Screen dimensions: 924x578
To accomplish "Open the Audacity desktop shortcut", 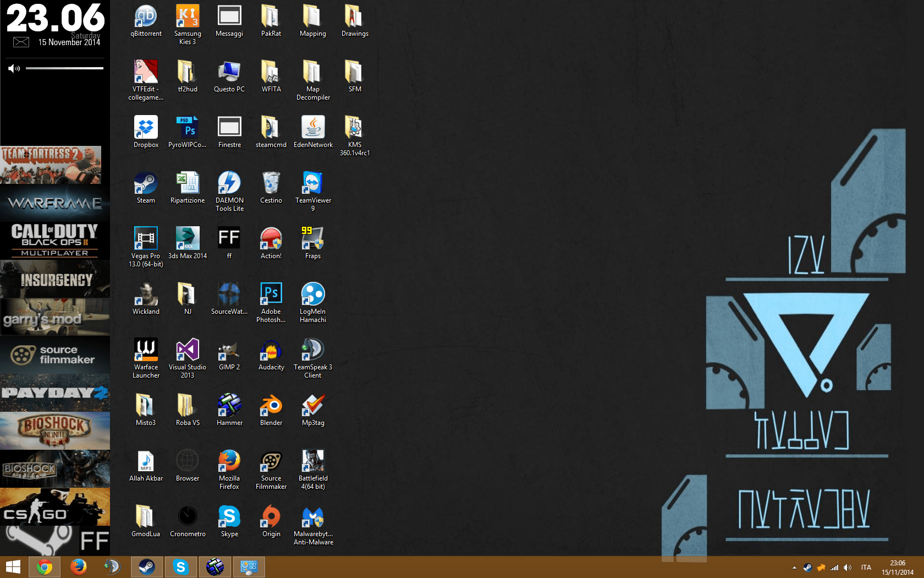I will (271, 351).
